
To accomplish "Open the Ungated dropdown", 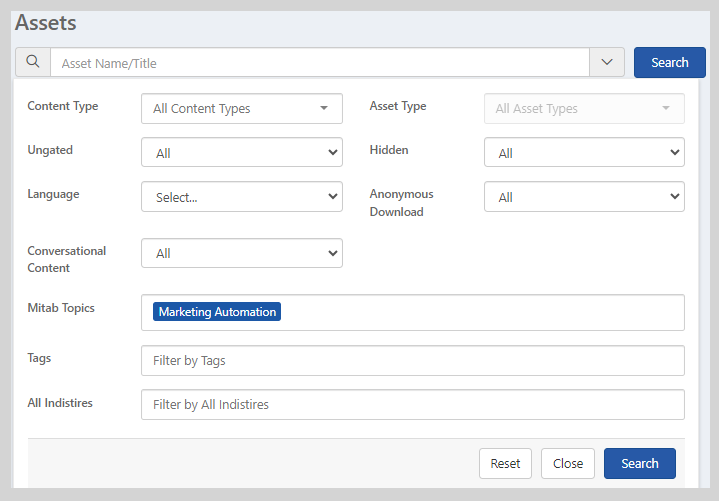I will pyautogui.click(x=241, y=153).
